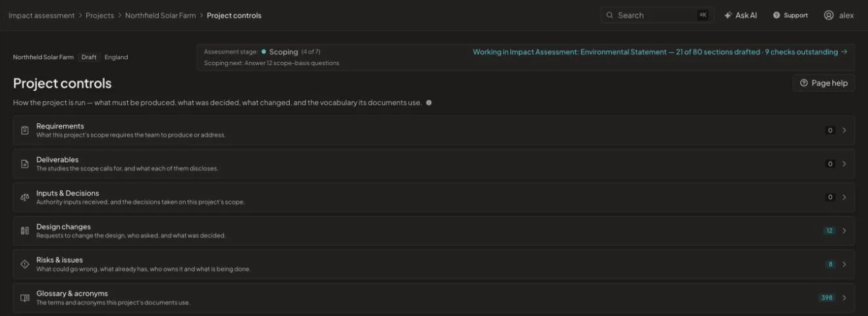The height and width of the screenshot is (316, 868).
Task: Go to Projects breadcrumb
Action: click(x=99, y=15)
